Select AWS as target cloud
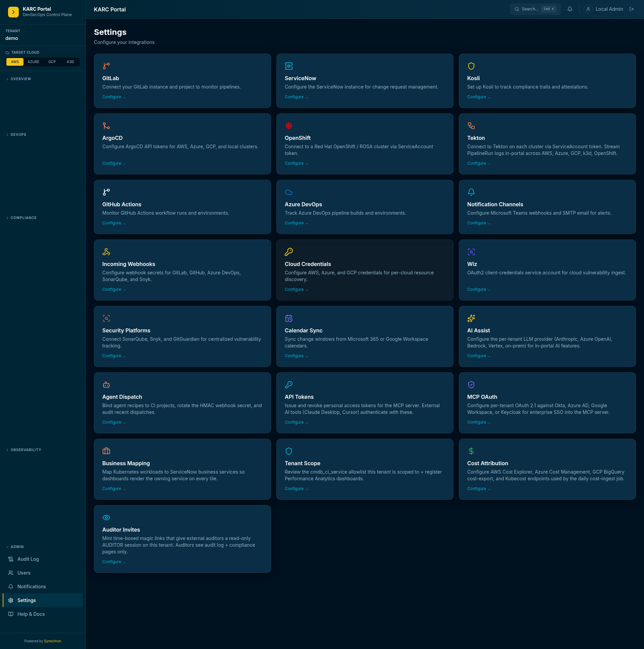Viewport: 644px width, 649px height. coord(15,62)
